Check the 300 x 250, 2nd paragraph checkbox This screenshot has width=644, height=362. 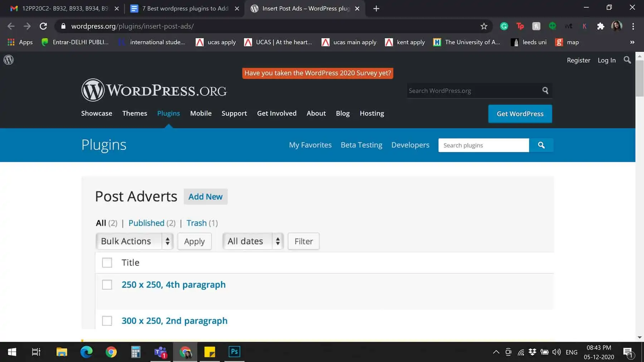(x=107, y=321)
